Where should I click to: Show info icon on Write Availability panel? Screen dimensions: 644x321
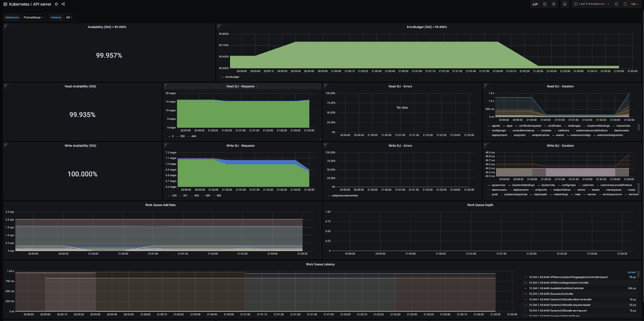5,144
